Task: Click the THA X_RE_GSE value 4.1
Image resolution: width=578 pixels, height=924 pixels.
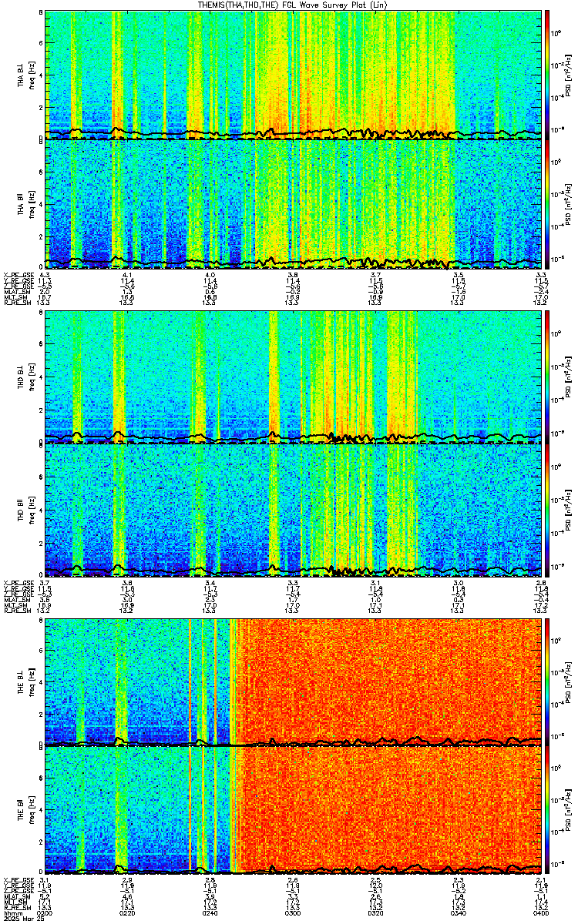Action: point(127,274)
